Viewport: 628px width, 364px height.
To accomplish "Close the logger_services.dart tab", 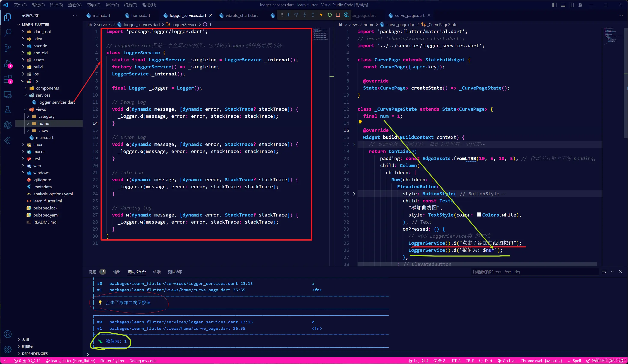I will (x=211, y=15).
